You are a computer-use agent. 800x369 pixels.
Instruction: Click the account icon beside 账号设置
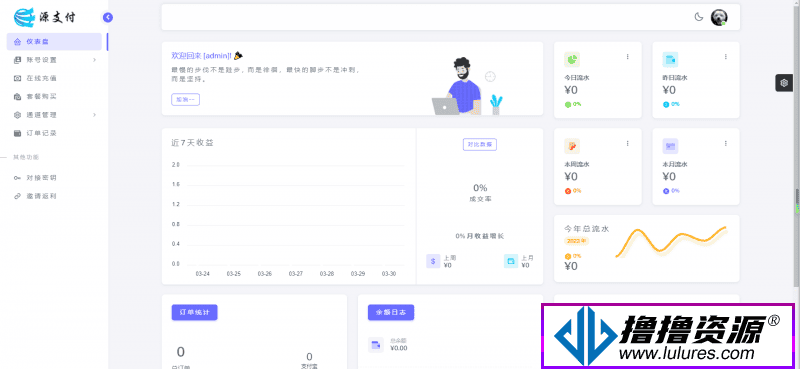[x=17, y=60]
